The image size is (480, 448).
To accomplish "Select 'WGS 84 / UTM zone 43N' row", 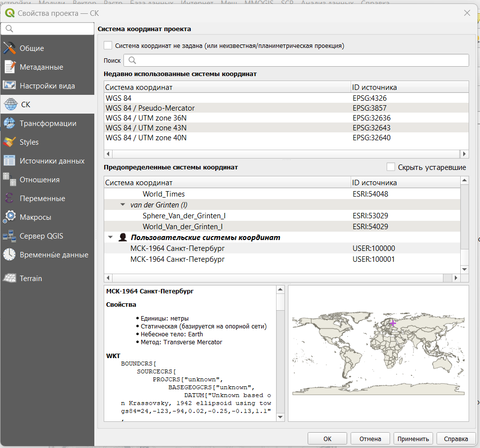I will (286, 128).
